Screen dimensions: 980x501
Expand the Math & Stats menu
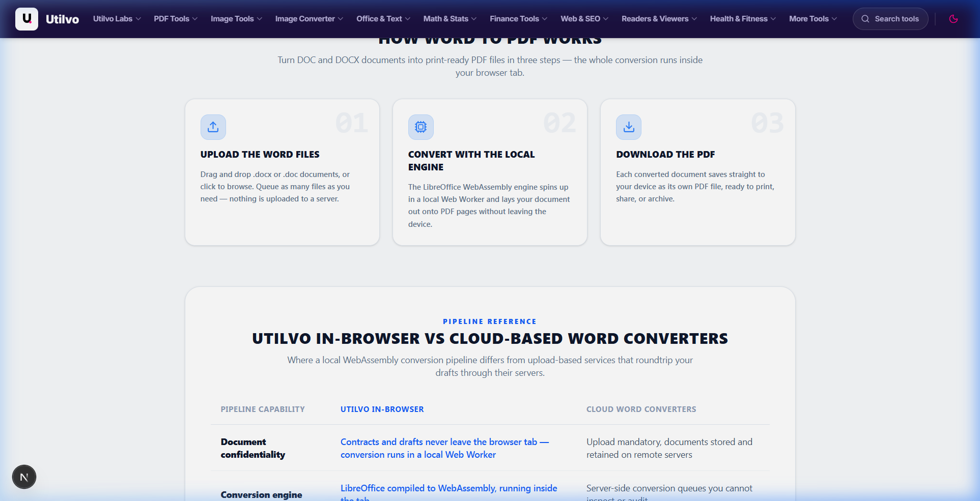tap(450, 19)
